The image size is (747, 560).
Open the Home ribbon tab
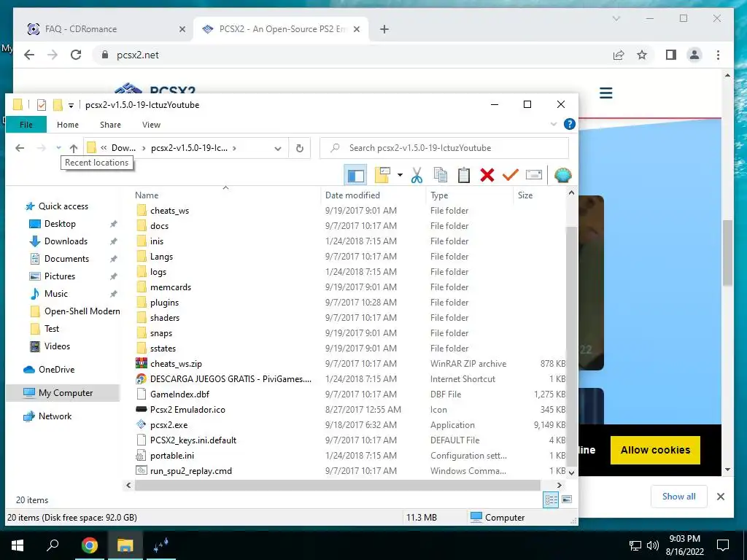[68, 125]
